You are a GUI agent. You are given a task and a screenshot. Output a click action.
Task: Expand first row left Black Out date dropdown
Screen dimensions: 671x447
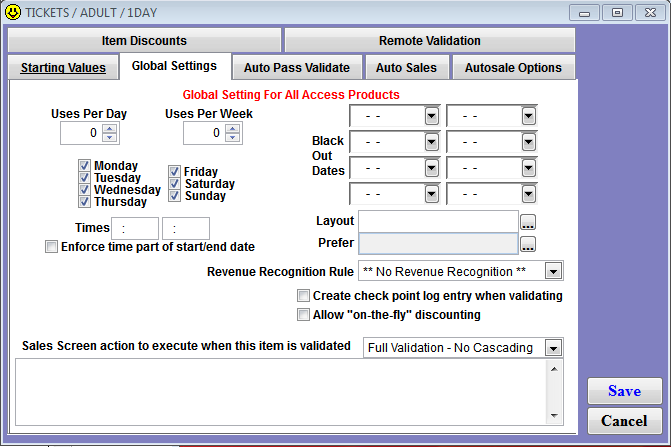[432, 116]
